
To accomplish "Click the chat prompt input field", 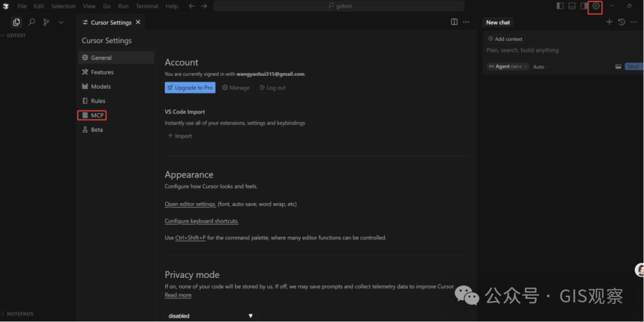I will pyautogui.click(x=563, y=50).
